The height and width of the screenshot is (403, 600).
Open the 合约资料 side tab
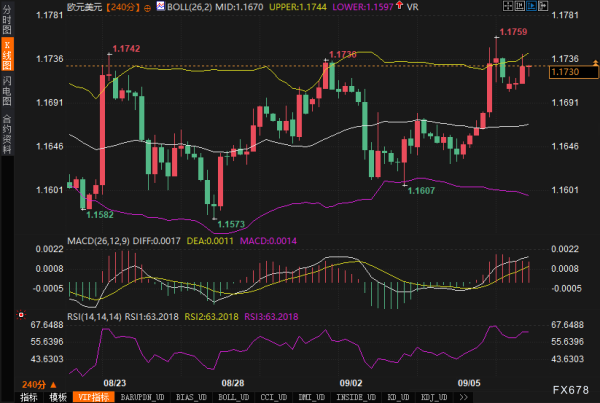(7, 137)
